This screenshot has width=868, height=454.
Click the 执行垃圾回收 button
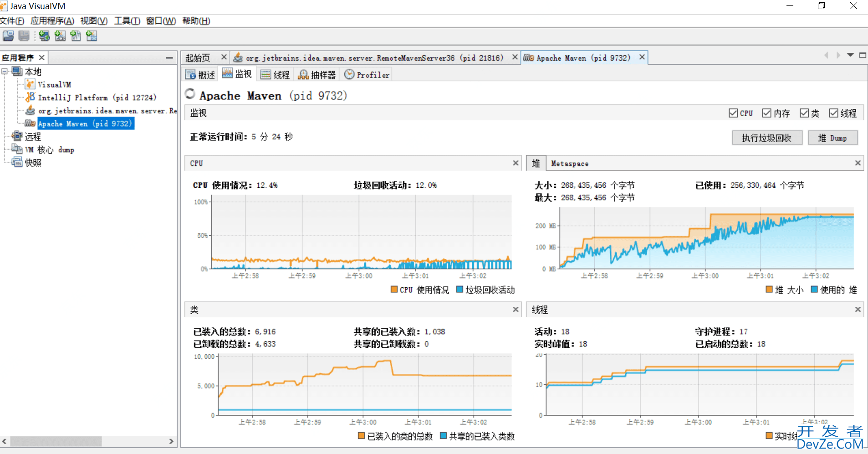pyautogui.click(x=767, y=138)
